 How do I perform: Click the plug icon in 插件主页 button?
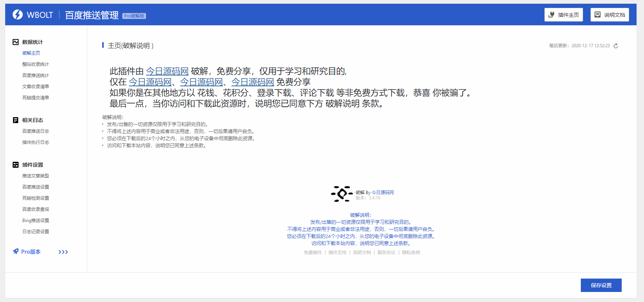point(551,15)
